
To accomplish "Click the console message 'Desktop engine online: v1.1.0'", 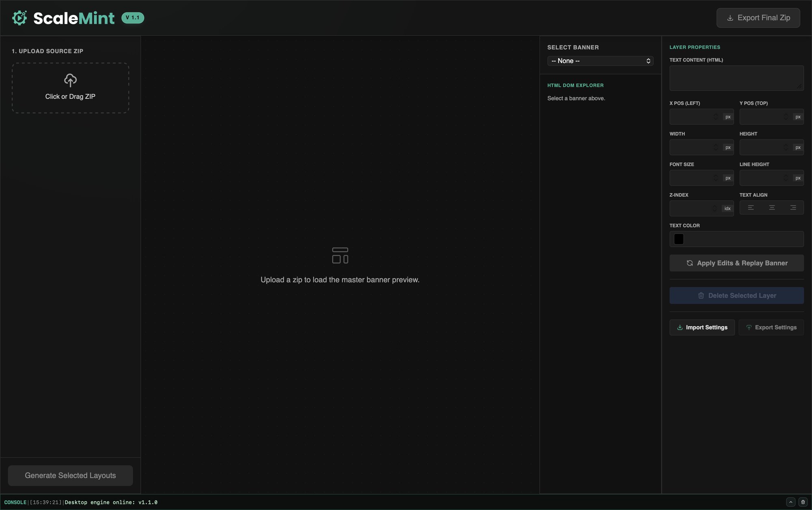I will pos(111,503).
